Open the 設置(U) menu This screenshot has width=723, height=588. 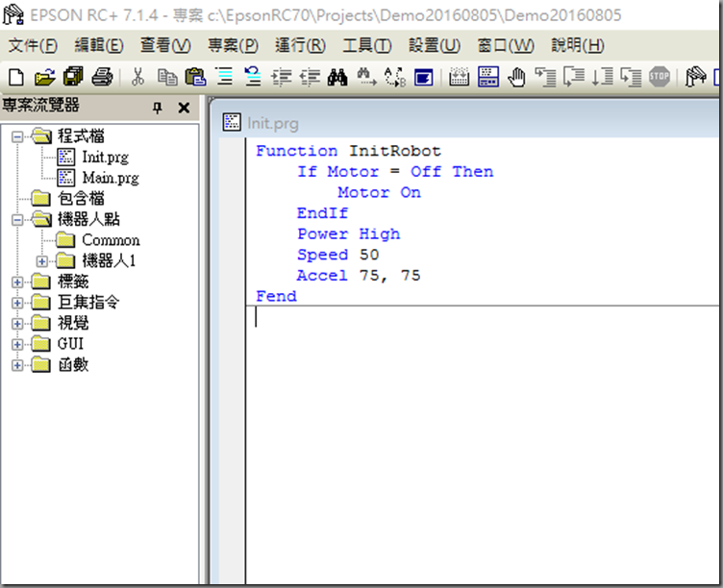435,45
